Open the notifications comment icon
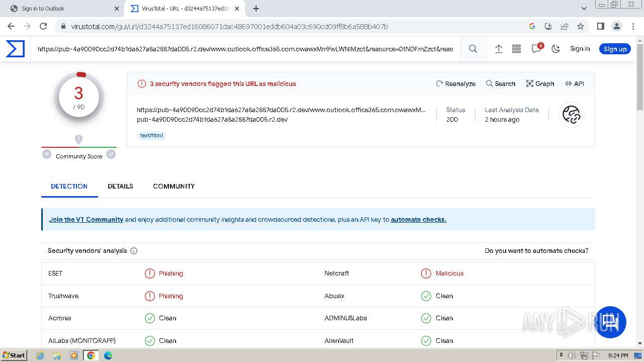The image size is (644, 362). click(536, 48)
